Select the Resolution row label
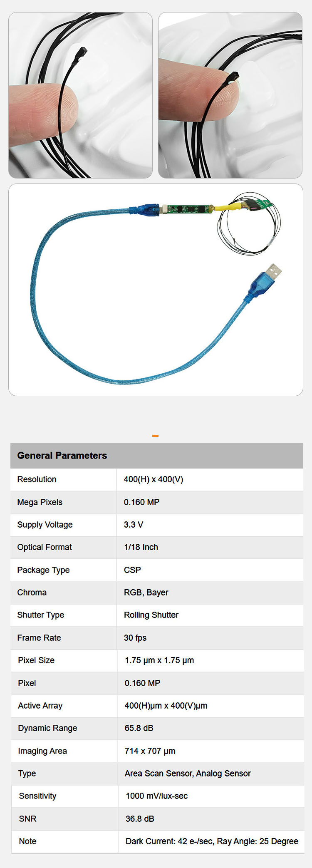This screenshot has height=868, width=312. pos(37,479)
